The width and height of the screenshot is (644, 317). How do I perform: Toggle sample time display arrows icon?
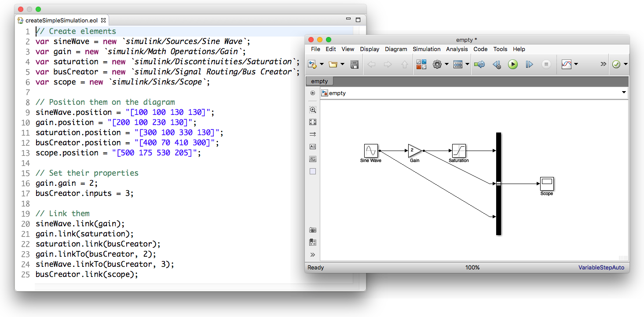point(313,134)
